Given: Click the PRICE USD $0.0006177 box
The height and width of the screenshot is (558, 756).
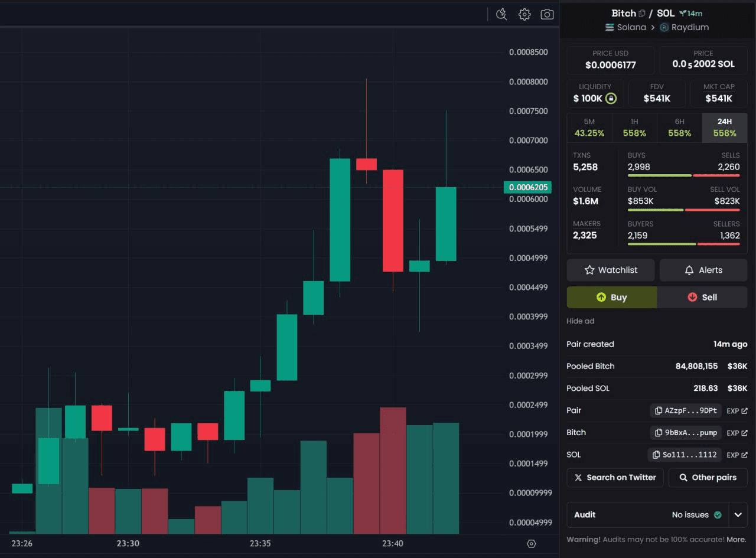Looking at the screenshot, I should (x=611, y=60).
